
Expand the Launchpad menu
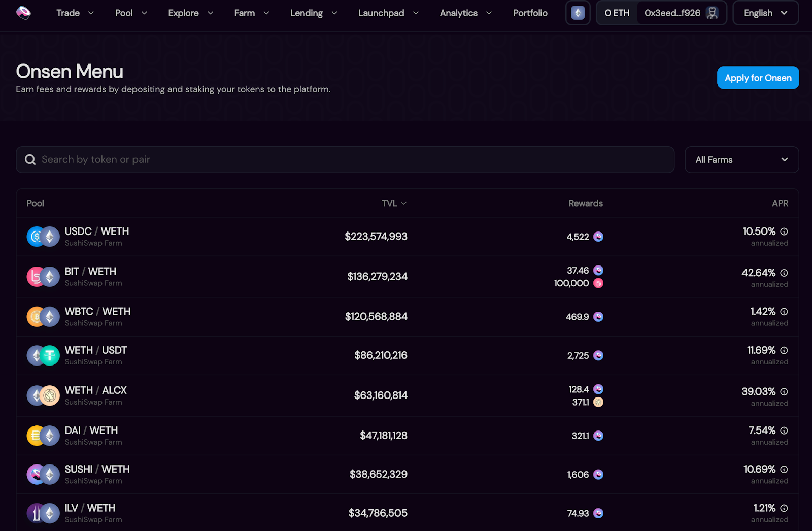[x=388, y=13]
